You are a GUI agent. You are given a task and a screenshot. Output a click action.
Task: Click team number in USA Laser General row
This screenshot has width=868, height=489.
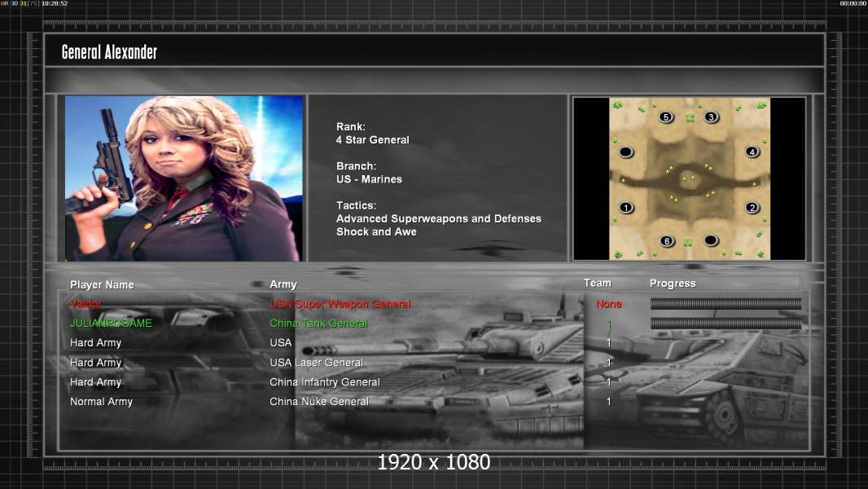point(608,363)
